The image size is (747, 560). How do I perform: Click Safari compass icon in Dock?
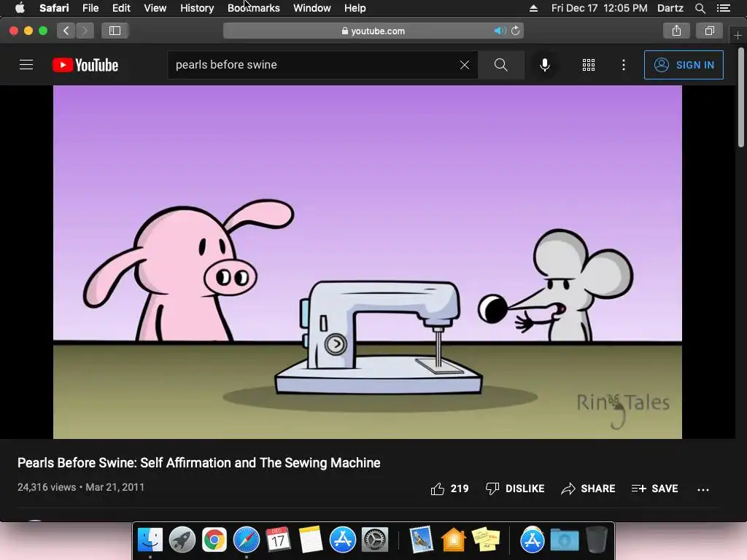[247, 540]
